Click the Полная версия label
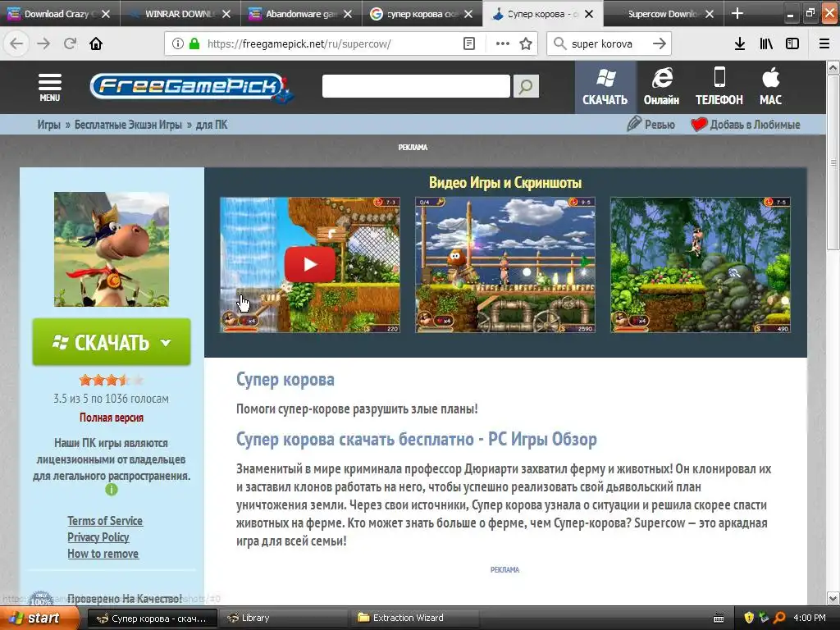The height and width of the screenshot is (630, 840). [112, 418]
